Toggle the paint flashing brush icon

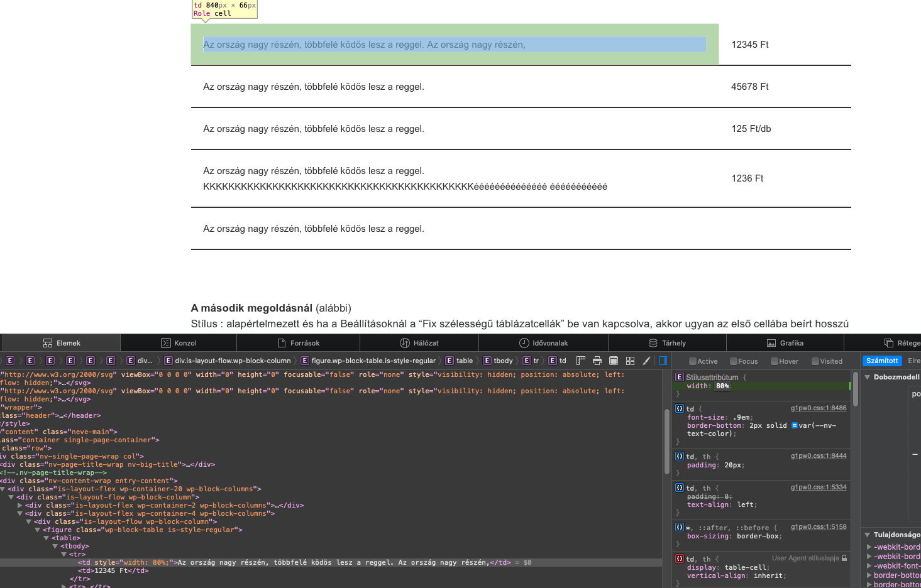646,361
